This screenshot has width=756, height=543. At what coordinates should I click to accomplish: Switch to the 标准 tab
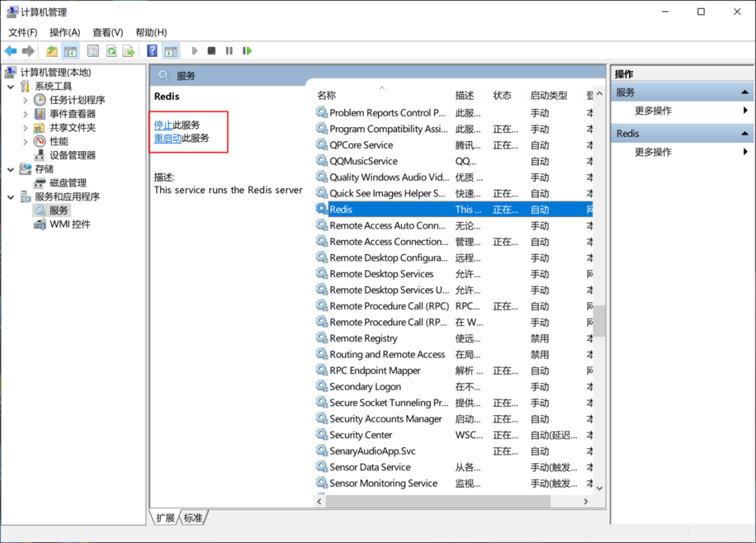193,518
